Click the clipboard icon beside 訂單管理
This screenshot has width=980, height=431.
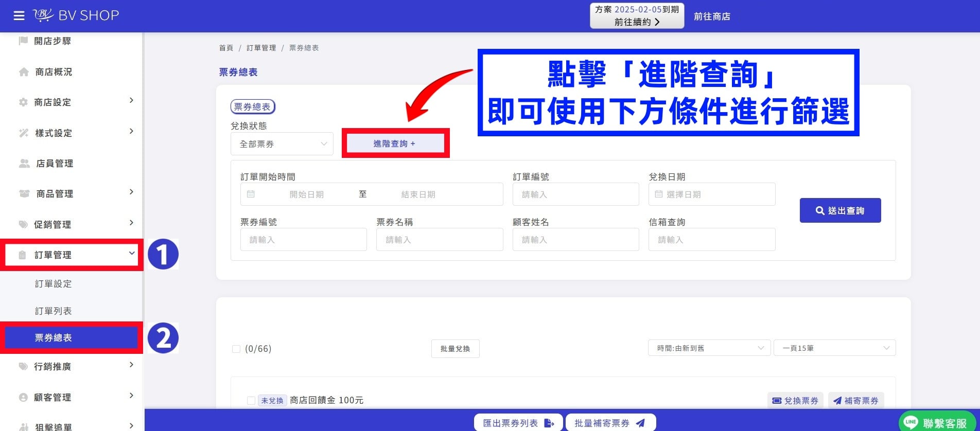(22, 255)
